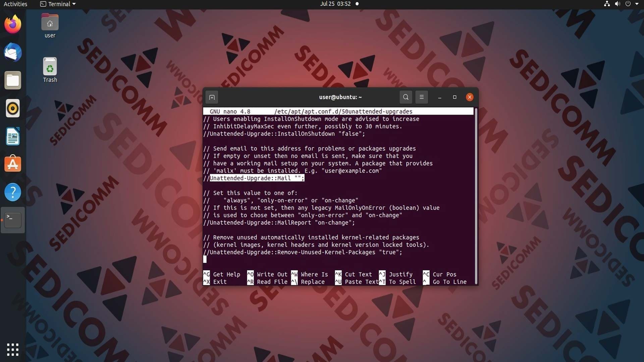Click the volume icon in top bar

[x=618, y=4]
